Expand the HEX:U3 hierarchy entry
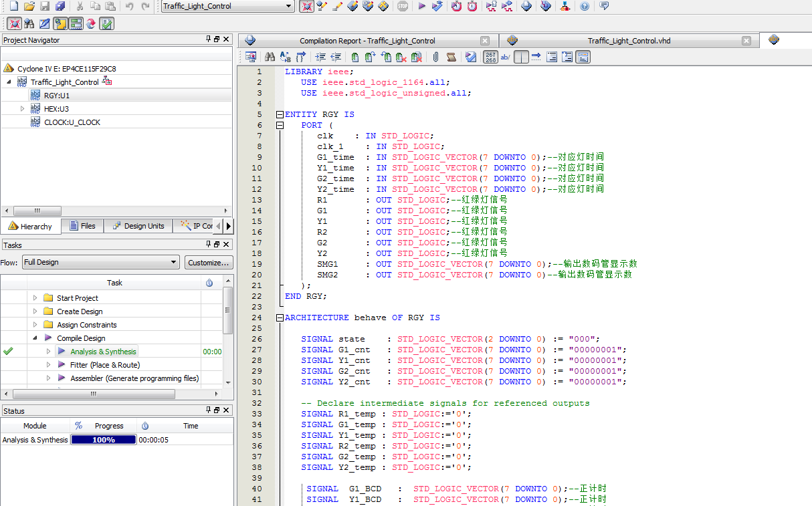The image size is (812, 506). pyautogui.click(x=22, y=108)
